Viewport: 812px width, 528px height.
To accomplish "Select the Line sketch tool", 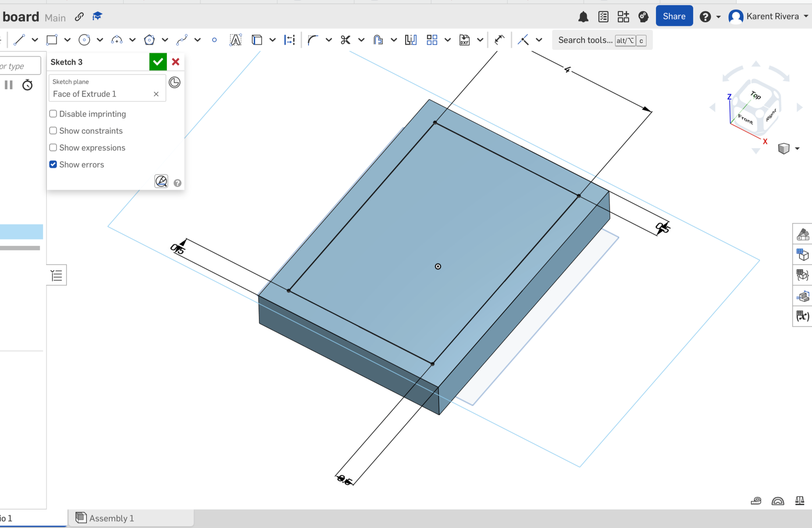I will pos(19,40).
